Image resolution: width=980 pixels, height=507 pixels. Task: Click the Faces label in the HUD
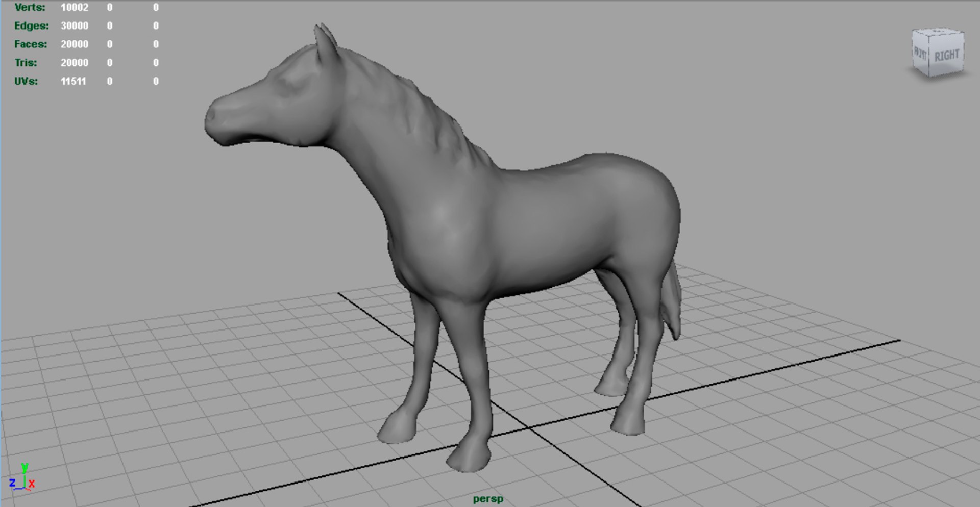(31, 44)
